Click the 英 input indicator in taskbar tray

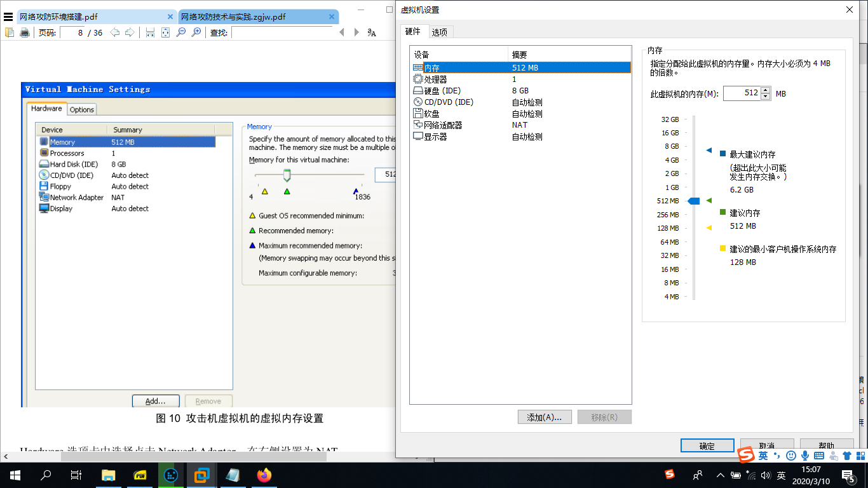[782, 475]
